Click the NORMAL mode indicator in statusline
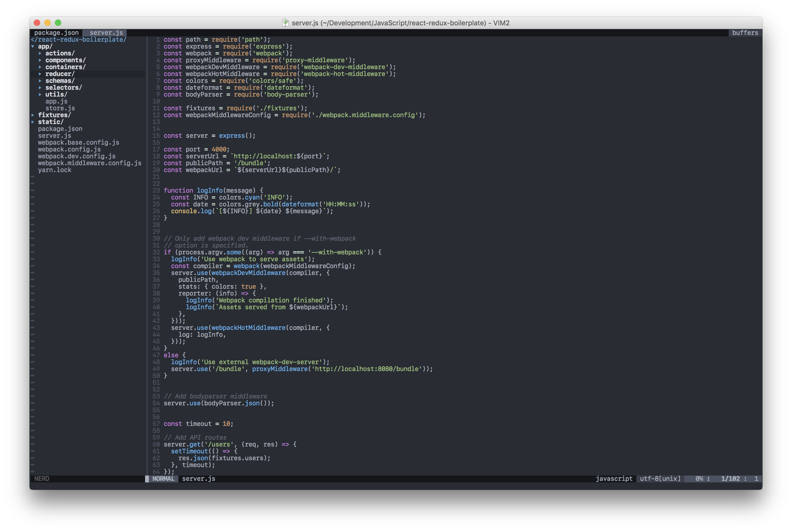Viewport: 792px width, 532px height. [163, 479]
